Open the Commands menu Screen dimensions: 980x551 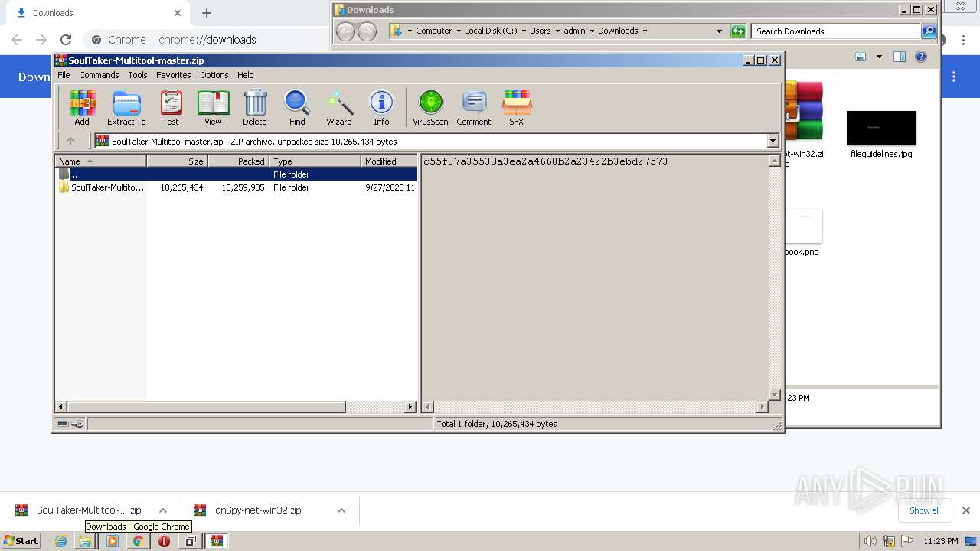(x=99, y=75)
